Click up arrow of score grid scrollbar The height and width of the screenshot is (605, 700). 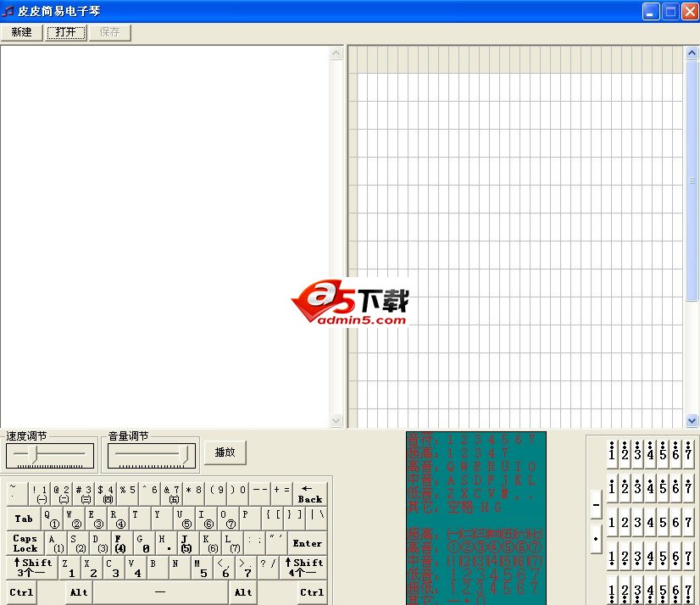[692, 53]
